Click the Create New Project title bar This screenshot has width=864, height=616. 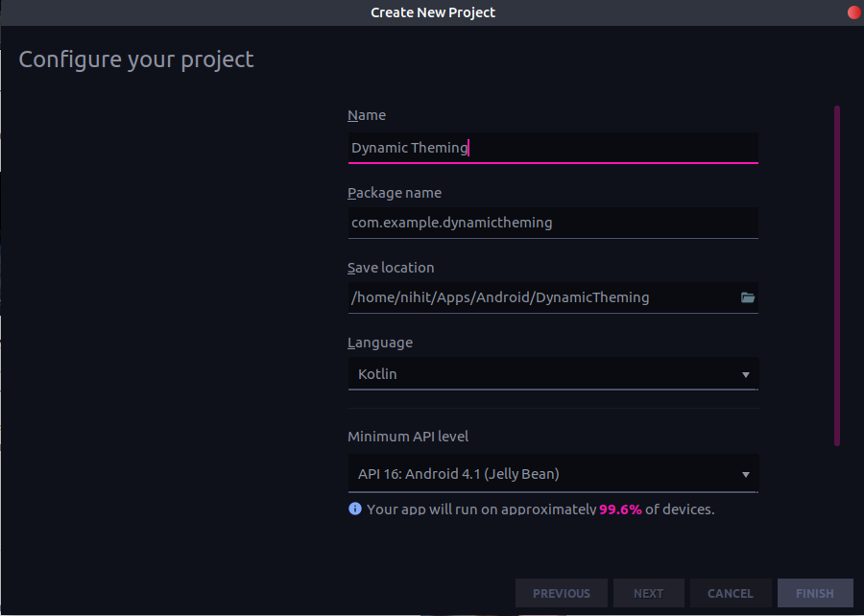432,12
